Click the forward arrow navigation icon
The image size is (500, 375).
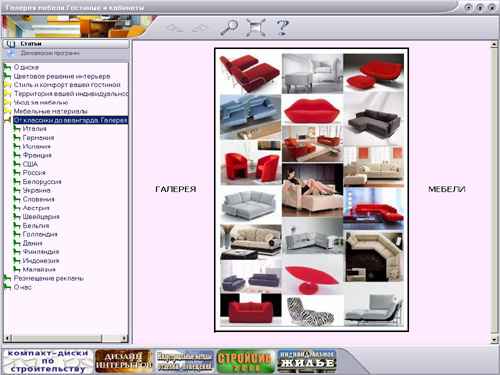pyautogui.click(x=200, y=28)
